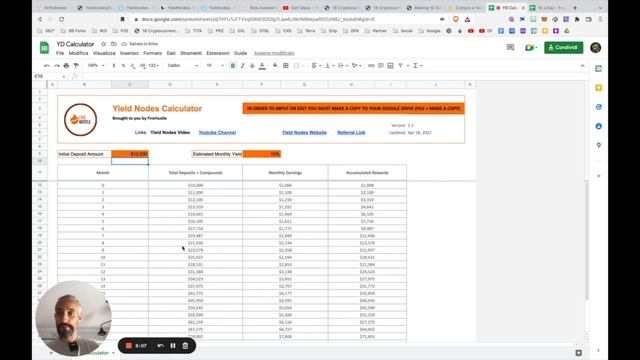Image resolution: width=640 pixels, height=360 pixels.
Task: Toggle bold formatting
Action: pos(233,66)
